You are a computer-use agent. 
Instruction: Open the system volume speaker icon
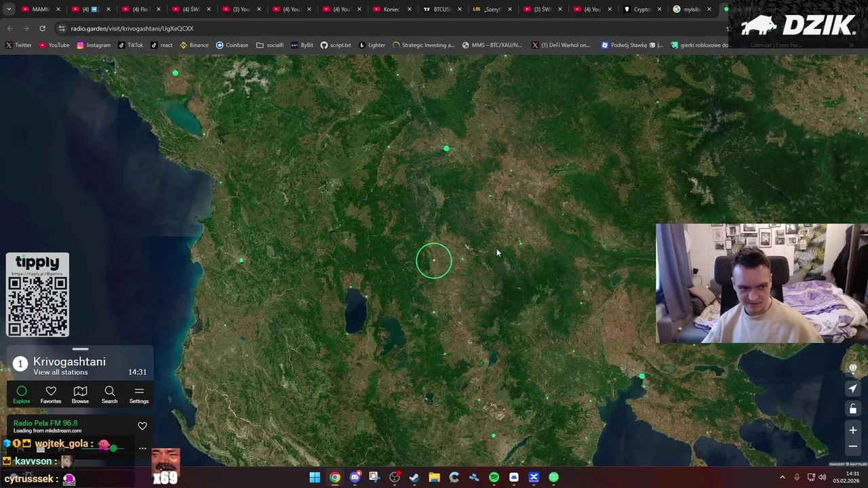823,477
